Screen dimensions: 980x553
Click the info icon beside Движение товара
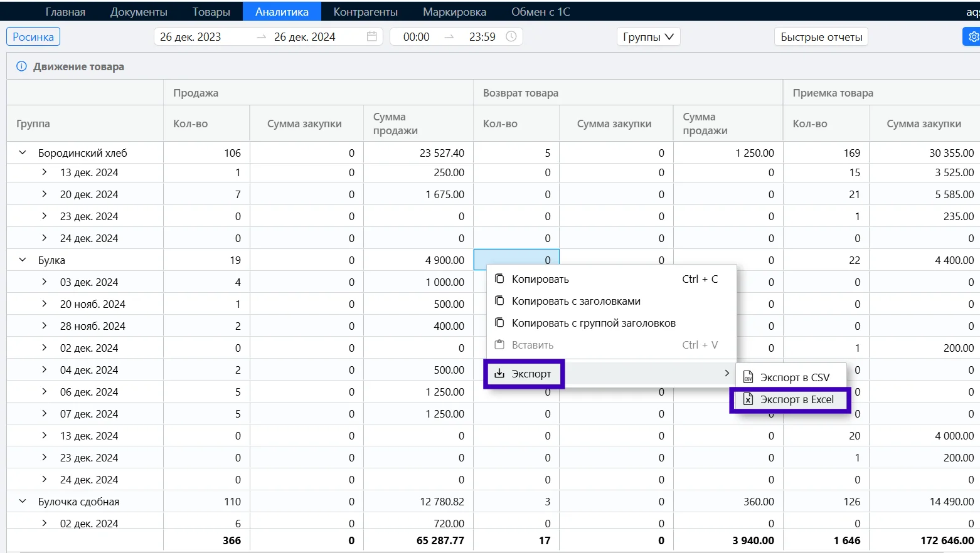click(21, 66)
